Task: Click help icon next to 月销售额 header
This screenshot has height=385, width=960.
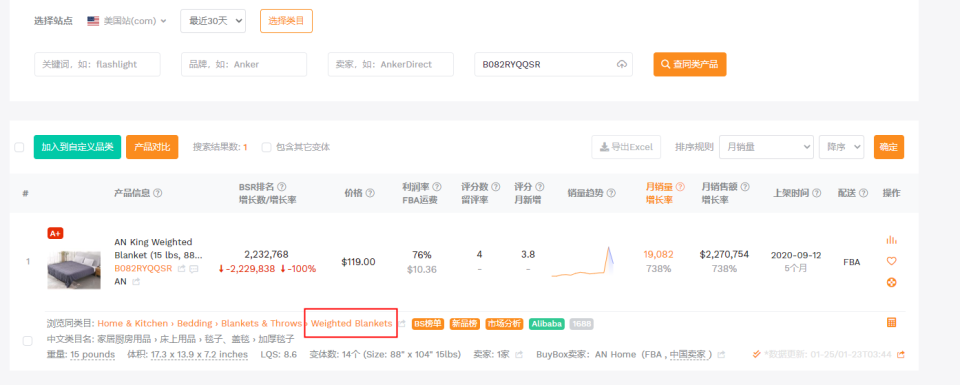Action: coord(744,187)
